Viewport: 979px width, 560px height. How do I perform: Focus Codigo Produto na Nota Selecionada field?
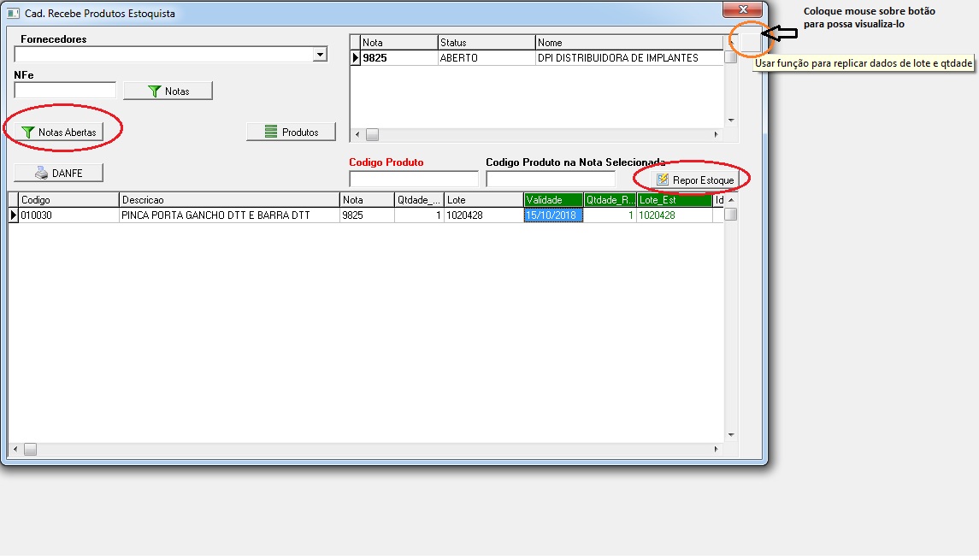(x=550, y=180)
